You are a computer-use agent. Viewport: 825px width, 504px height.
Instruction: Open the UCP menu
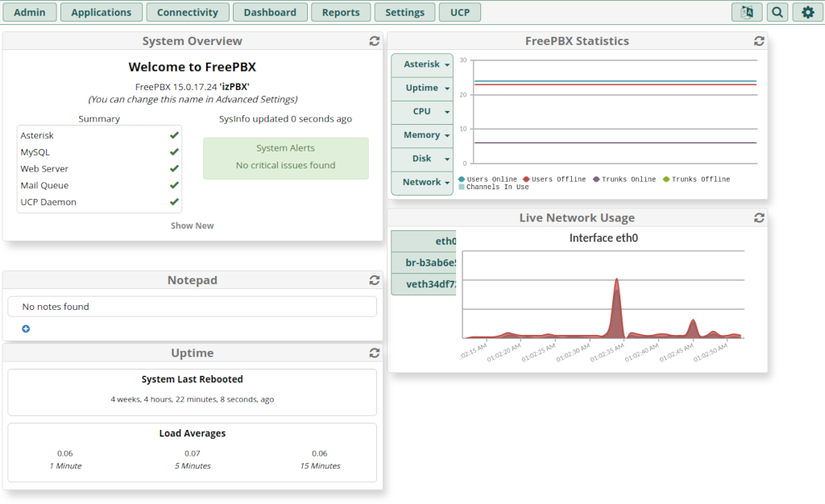460,12
